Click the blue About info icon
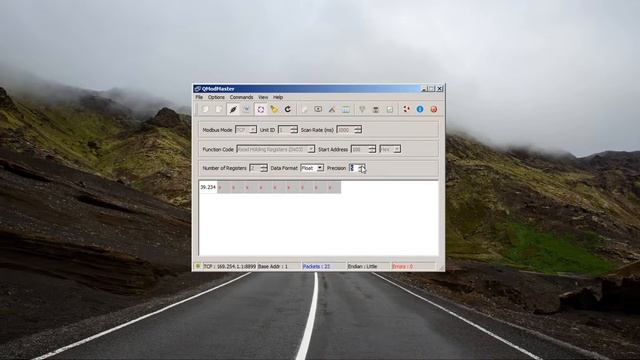 click(420, 109)
